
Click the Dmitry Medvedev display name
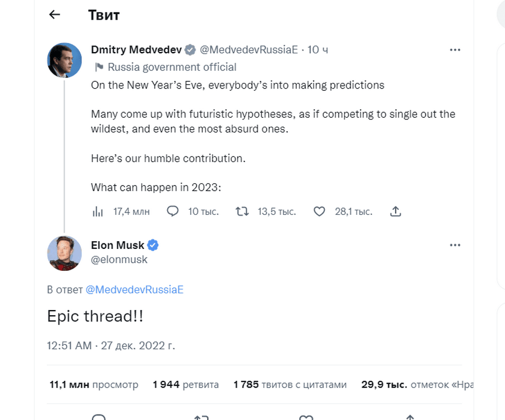[x=136, y=50]
